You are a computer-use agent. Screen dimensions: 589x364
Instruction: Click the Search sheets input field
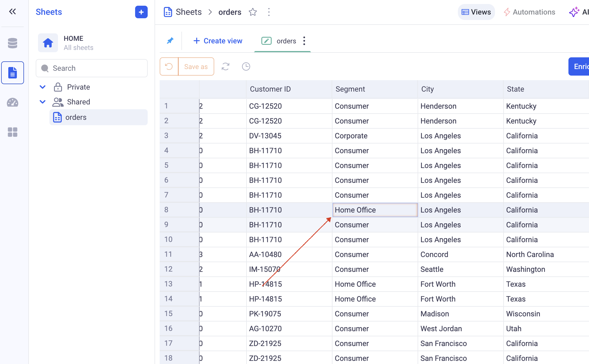pyautogui.click(x=92, y=68)
